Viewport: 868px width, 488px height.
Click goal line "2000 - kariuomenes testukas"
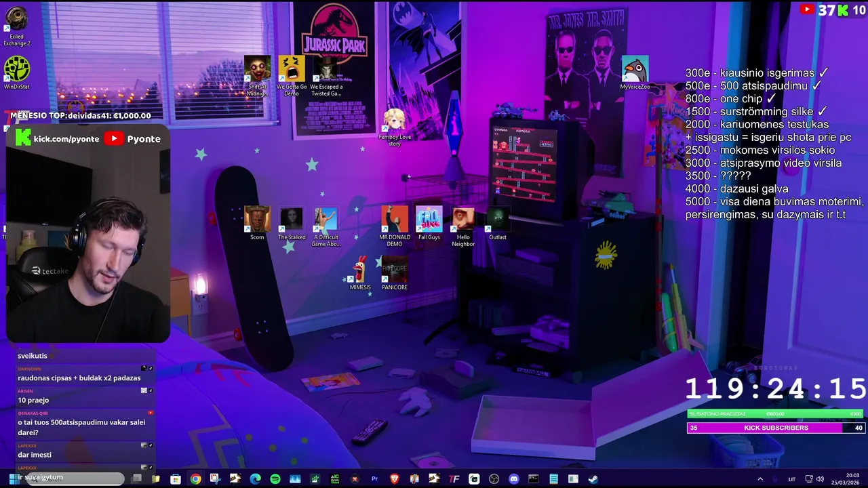click(x=757, y=125)
